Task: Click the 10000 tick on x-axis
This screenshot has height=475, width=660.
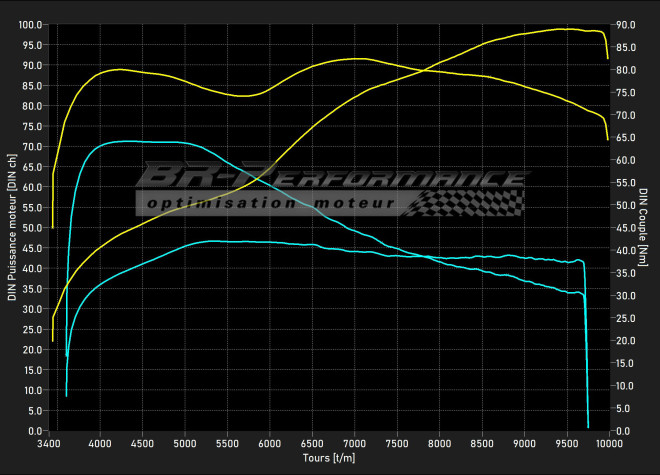Action: pyautogui.click(x=609, y=443)
